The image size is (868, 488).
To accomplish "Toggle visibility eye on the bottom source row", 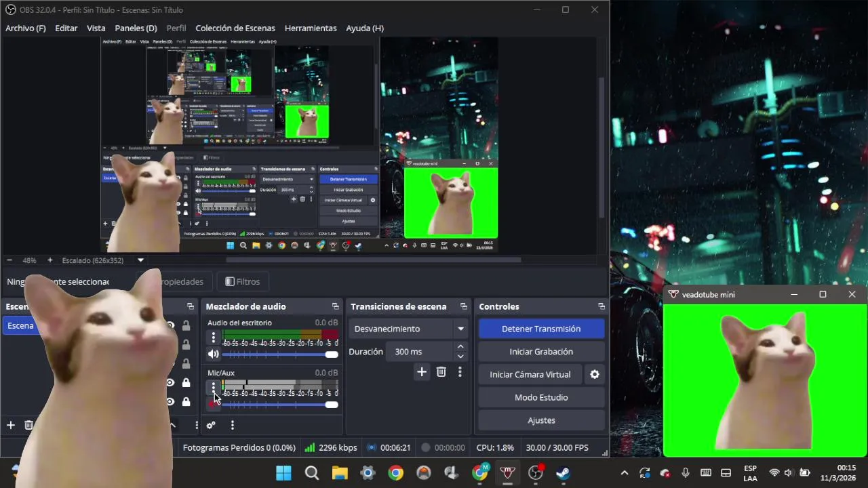I will (170, 402).
